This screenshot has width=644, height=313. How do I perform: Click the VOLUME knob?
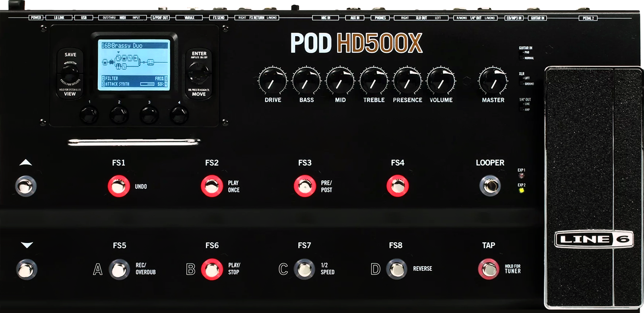pyautogui.click(x=441, y=81)
